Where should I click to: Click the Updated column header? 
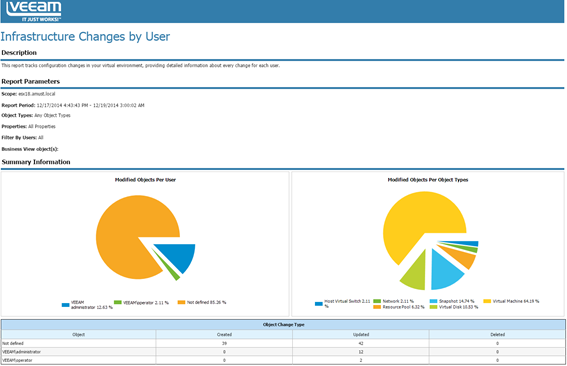(x=361, y=335)
